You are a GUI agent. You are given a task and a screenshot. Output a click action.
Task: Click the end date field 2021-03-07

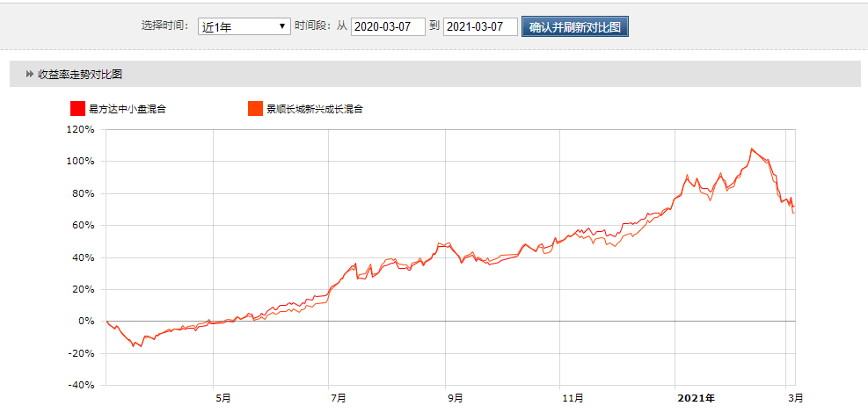pyautogui.click(x=480, y=26)
